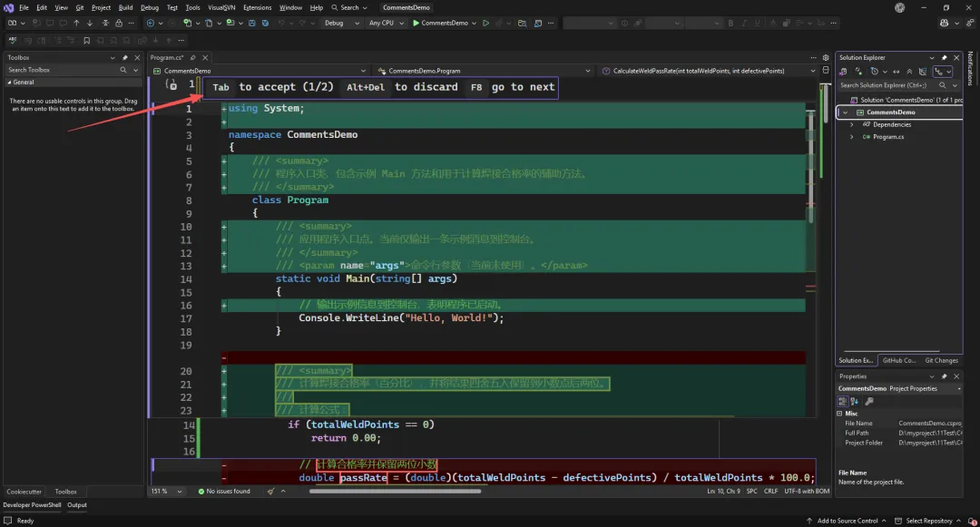Pin the Program.cs tab

click(193, 57)
